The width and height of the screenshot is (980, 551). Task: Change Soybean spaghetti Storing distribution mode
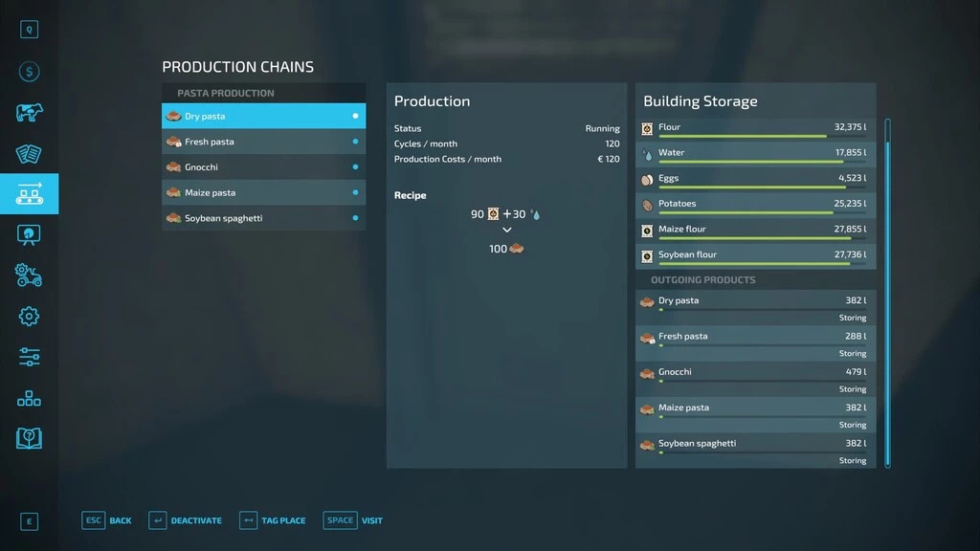coord(852,460)
